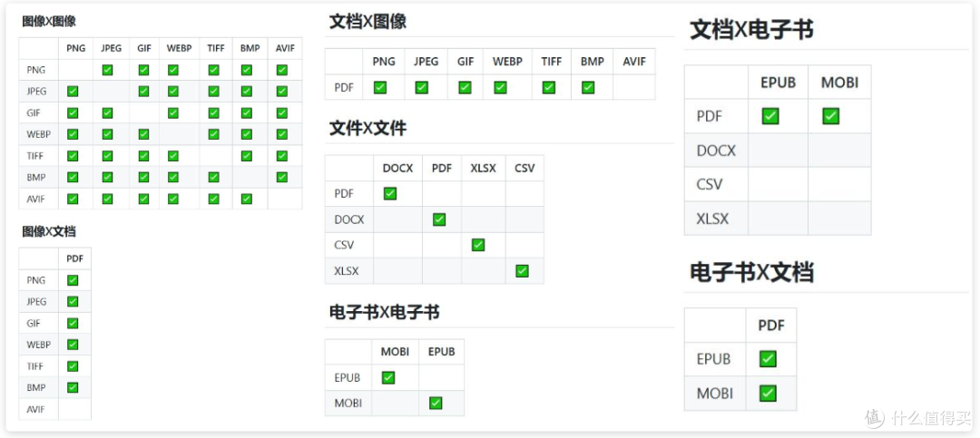This screenshot has width=980, height=438.
Task: Click the PDF-to-BMP checkmark in 文档X图像 table
Action: (588, 87)
